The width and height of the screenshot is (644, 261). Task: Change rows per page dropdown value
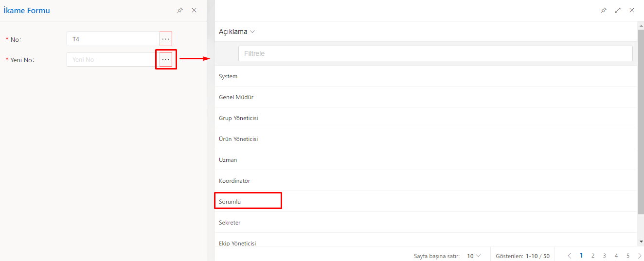pos(474,256)
